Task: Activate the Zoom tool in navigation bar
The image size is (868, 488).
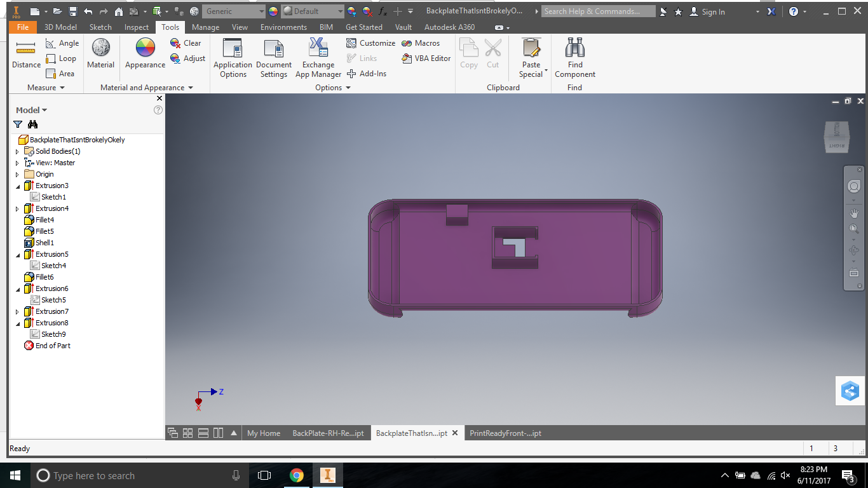Action: pos(854,229)
